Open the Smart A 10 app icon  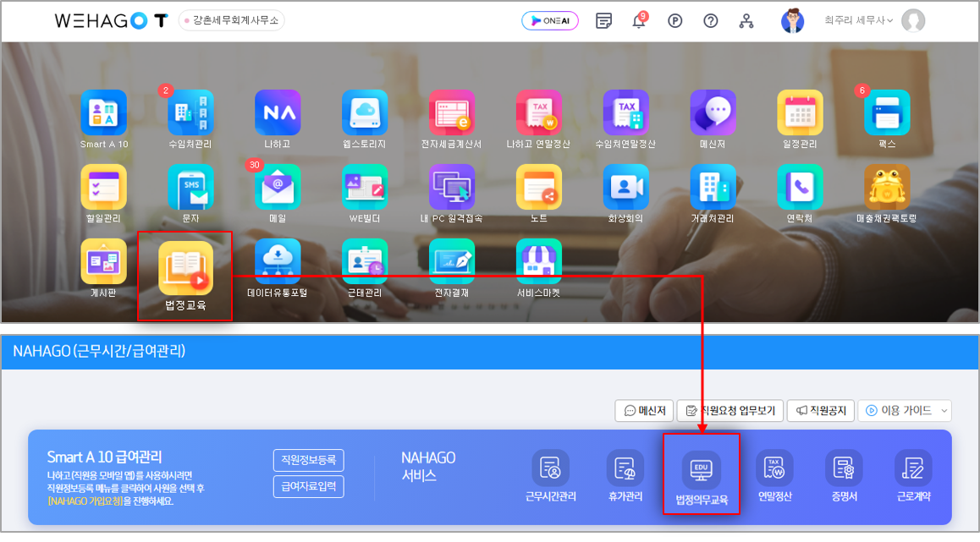tap(103, 113)
